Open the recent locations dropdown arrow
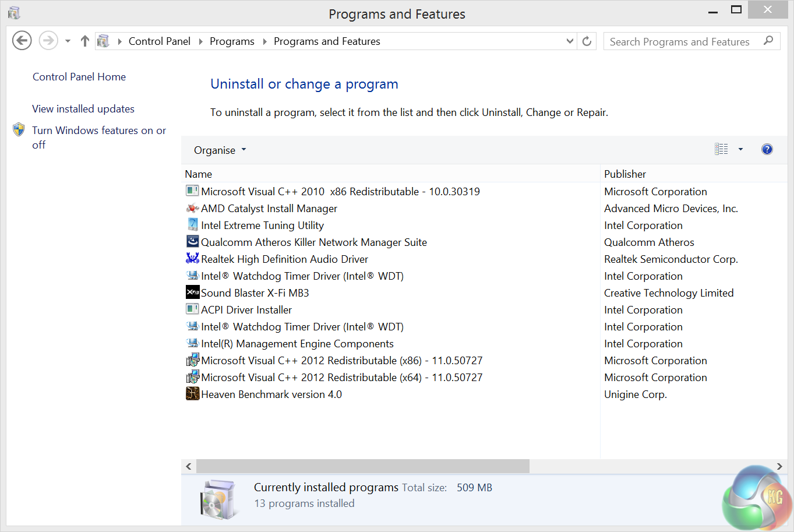Screen dimensions: 794x532 (68, 41)
